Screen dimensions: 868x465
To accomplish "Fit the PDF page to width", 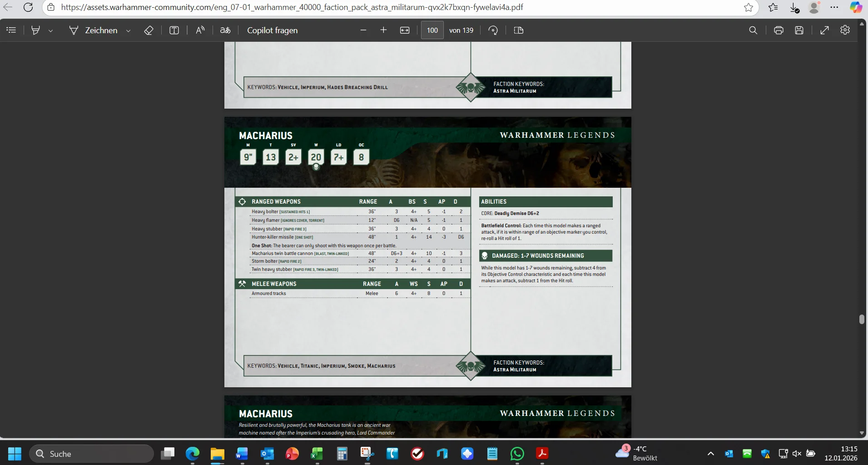I will coord(405,30).
